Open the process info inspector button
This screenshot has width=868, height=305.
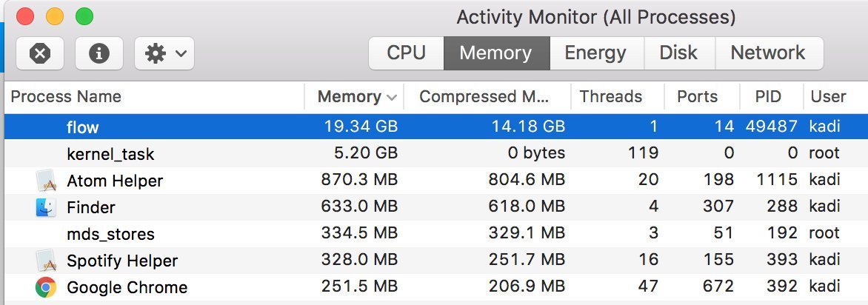pos(99,53)
